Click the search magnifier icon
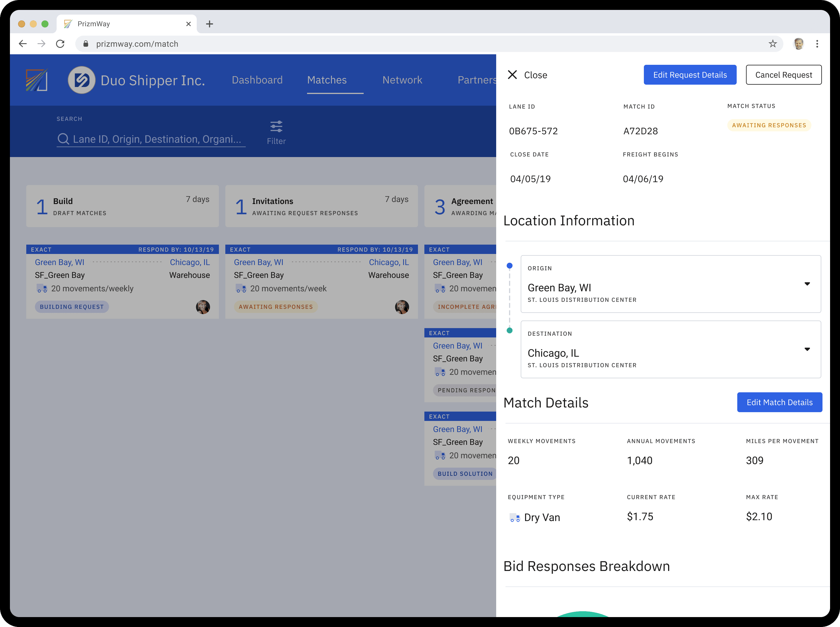 click(x=63, y=139)
